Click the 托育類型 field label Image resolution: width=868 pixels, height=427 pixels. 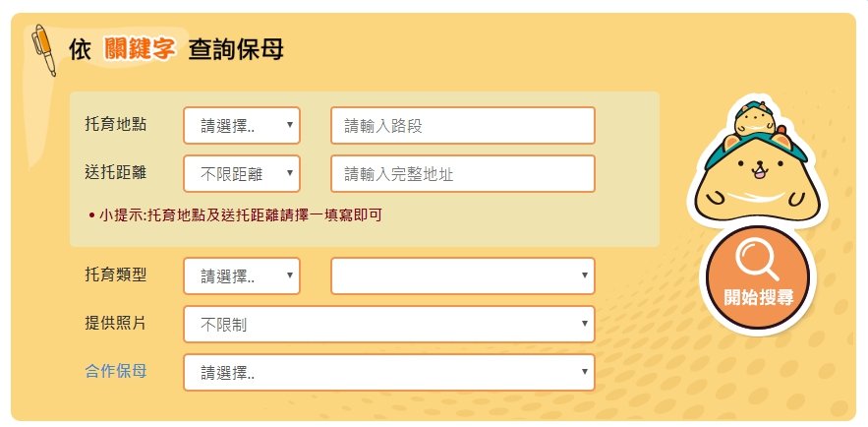(x=116, y=274)
